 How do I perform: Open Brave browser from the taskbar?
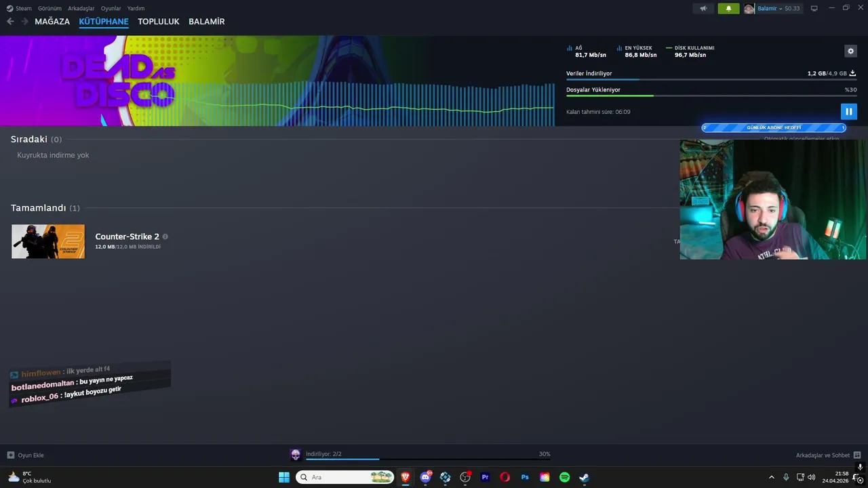[x=406, y=477]
